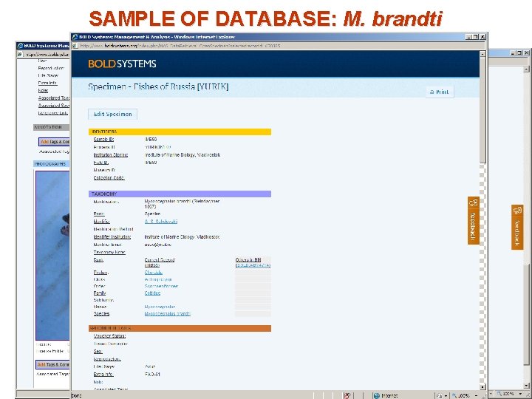
Task: Click the Voucher Status label
Action: pyautogui.click(x=109, y=336)
